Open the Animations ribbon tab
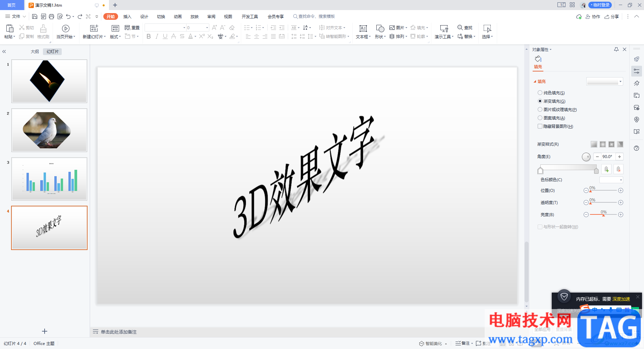 pos(178,16)
